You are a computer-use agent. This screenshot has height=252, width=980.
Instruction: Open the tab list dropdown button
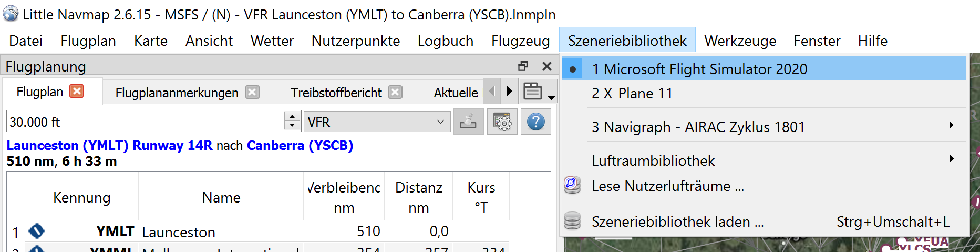click(x=539, y=92)
